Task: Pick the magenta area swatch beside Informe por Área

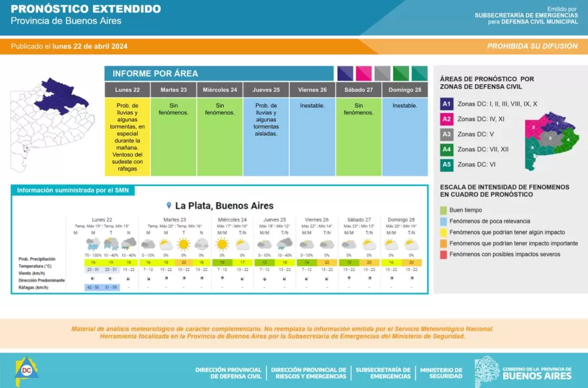Action: click(363, 73)
